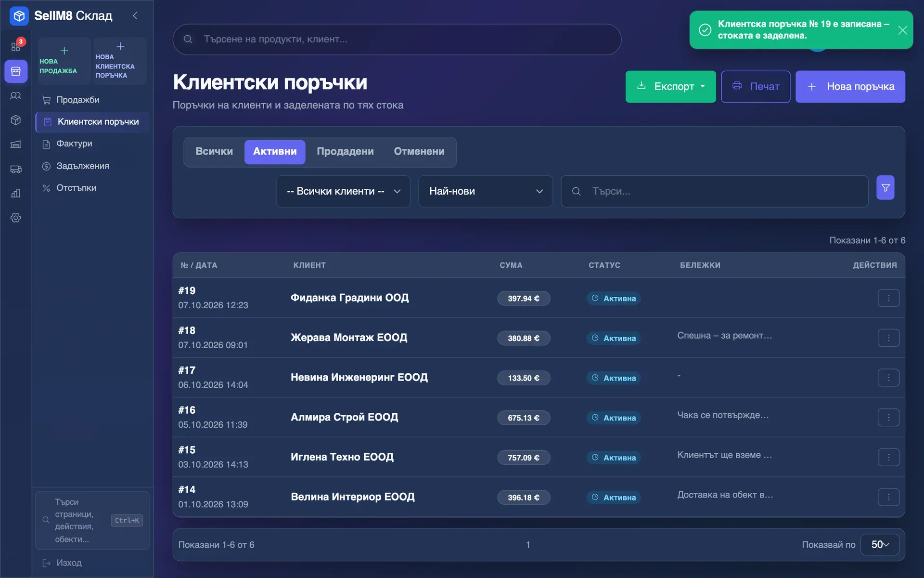This screenshot has height=578, width=924.
Task: Click the SellM8 logo icon
Action: [x=19, y=16]
